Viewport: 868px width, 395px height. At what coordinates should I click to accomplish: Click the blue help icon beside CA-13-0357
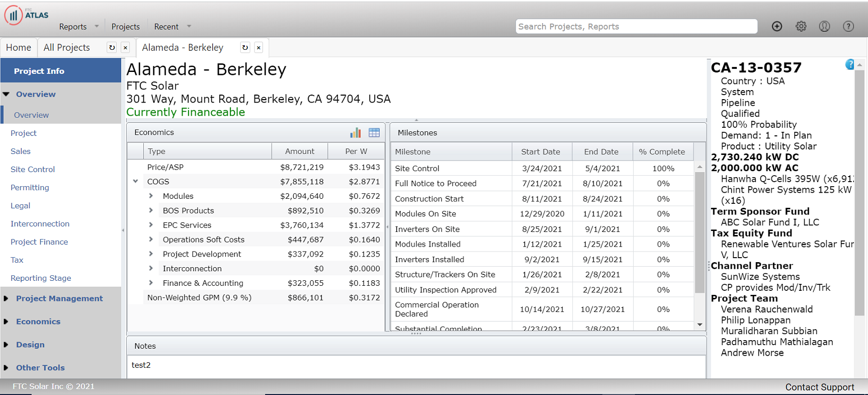pyautogui.click(x=849, y=64)
